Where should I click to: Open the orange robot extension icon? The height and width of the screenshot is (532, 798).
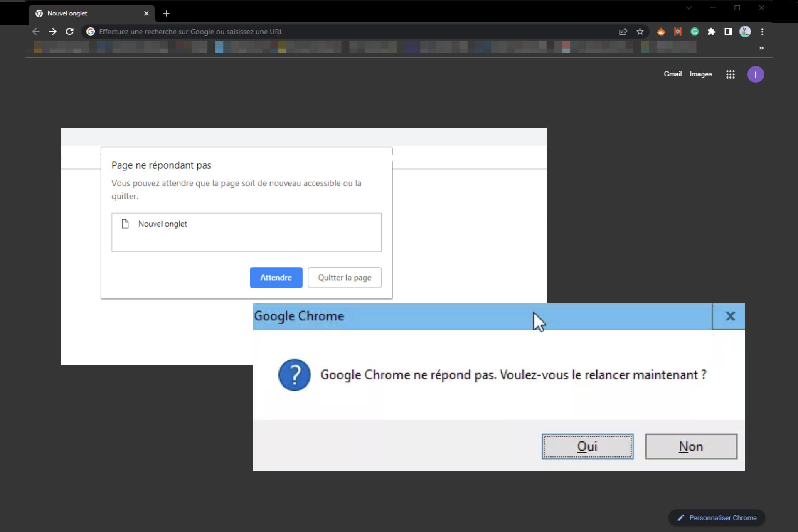661,32
